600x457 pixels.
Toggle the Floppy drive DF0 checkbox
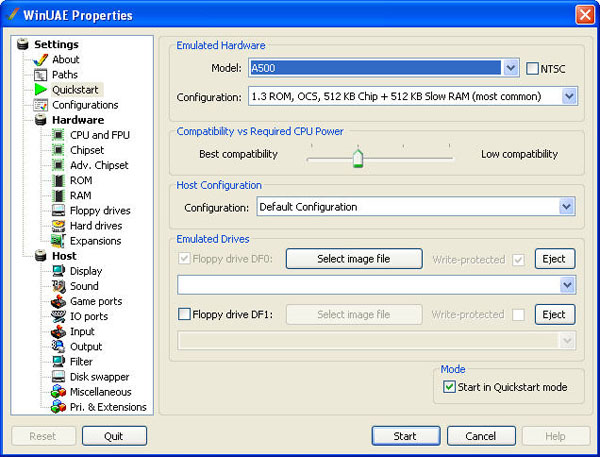pos(184,258)
